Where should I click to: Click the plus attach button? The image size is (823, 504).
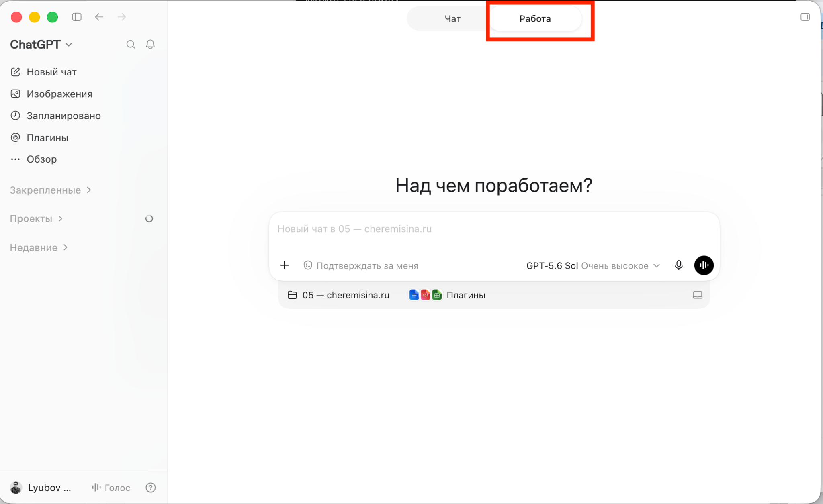pos(285,265)
